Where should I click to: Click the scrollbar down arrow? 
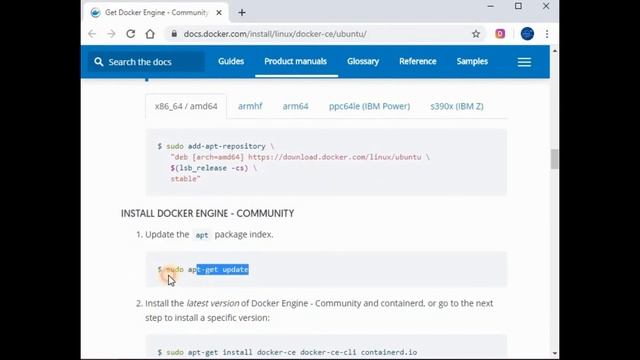554,353
